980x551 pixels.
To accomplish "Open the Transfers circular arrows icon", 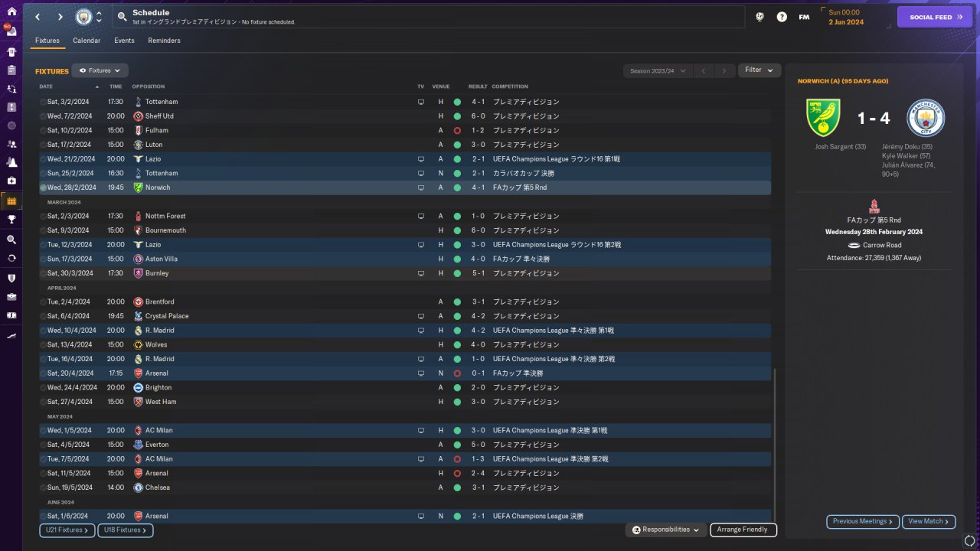I will tap(11, 258).
